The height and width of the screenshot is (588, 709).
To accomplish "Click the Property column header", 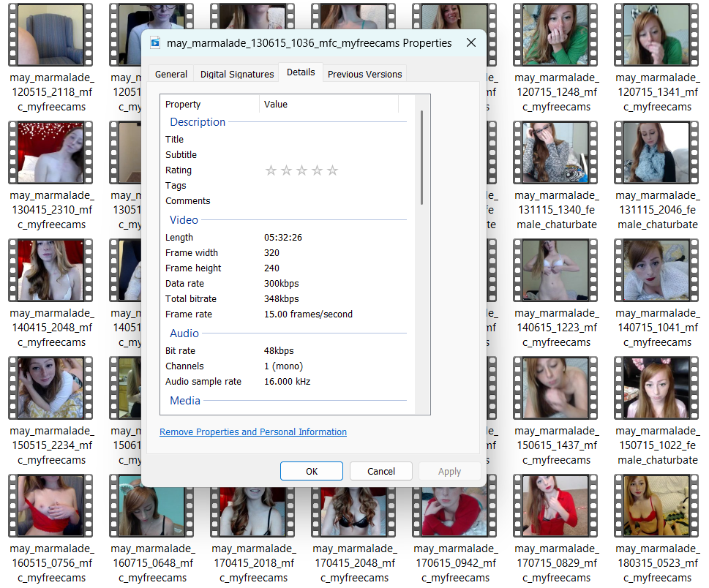I will click(x=210, y=104).
